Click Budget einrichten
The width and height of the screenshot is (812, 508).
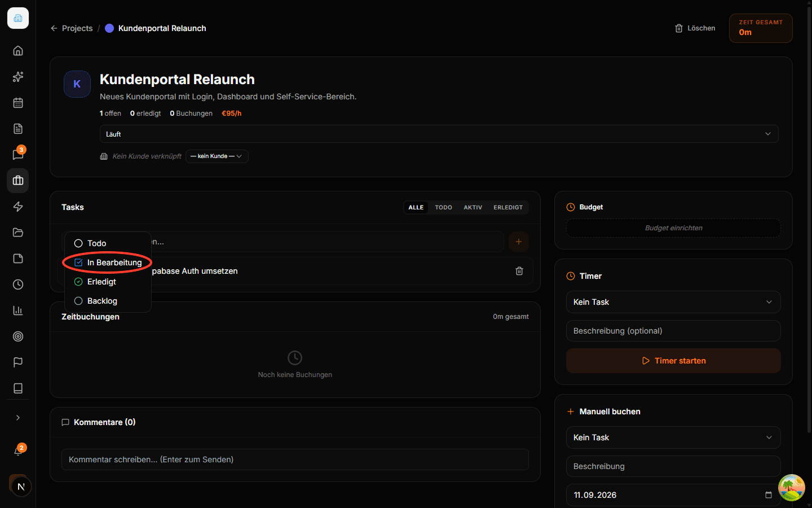coord(673,228)
